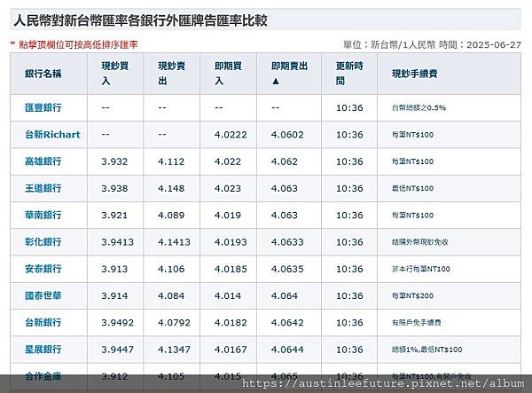
Task: Select 安泰銀行 spot sell rate 4.0635
Action: [287, 269]
